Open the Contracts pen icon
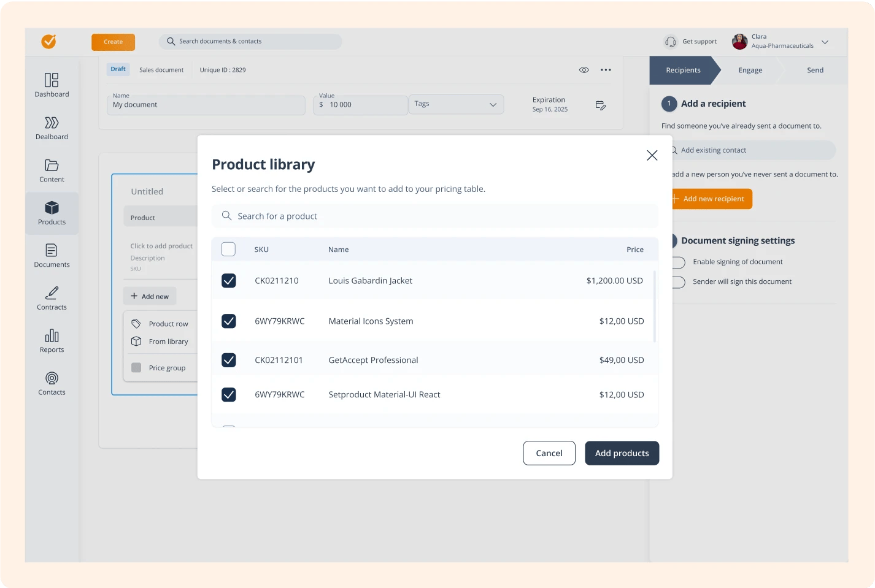Viewport: 875px width, 588px height. 52,293
